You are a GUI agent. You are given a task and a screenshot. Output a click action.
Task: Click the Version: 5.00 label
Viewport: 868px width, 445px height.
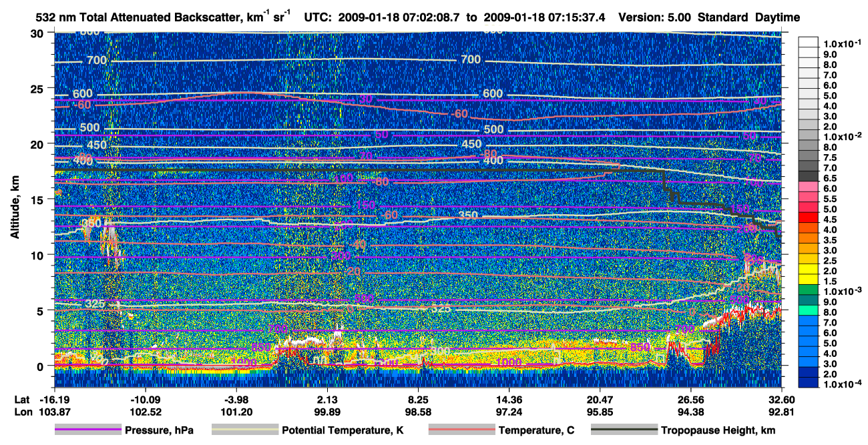pyautogui.click(x=656, y=17)
